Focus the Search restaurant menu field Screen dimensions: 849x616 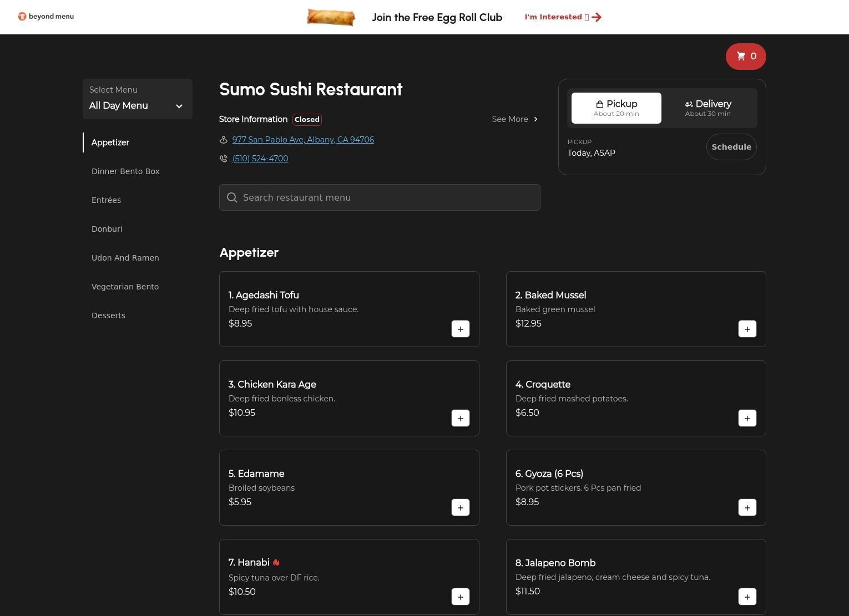pos(380,197)
